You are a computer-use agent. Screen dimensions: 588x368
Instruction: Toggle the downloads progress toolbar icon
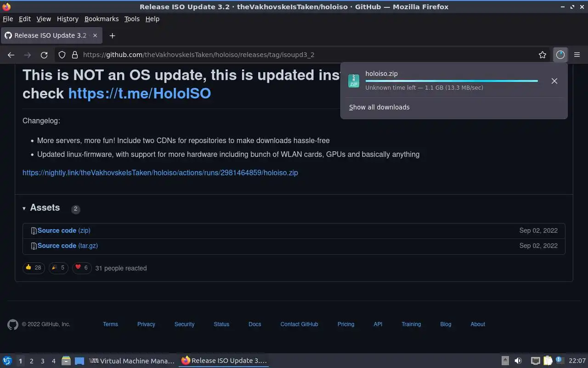(x=560, y=55)
